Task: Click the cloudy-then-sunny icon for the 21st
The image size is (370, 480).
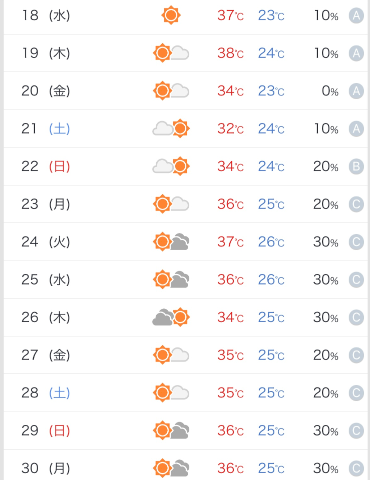Action: [171, 128]
